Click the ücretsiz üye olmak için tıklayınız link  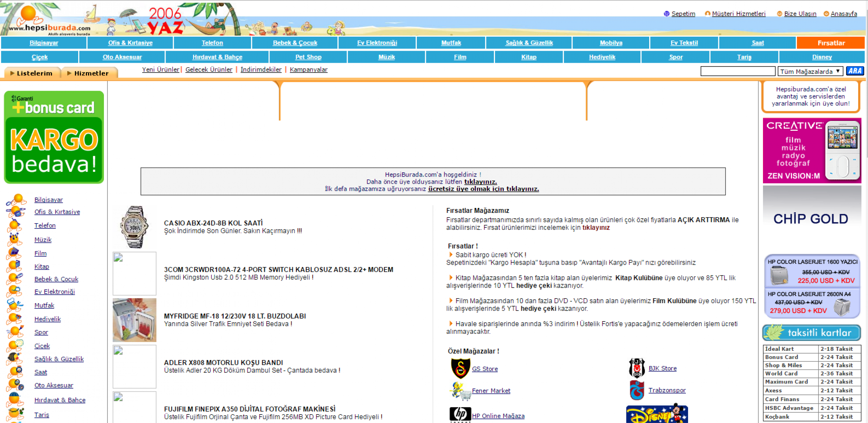pyautogui.click(x=483, y=189)
